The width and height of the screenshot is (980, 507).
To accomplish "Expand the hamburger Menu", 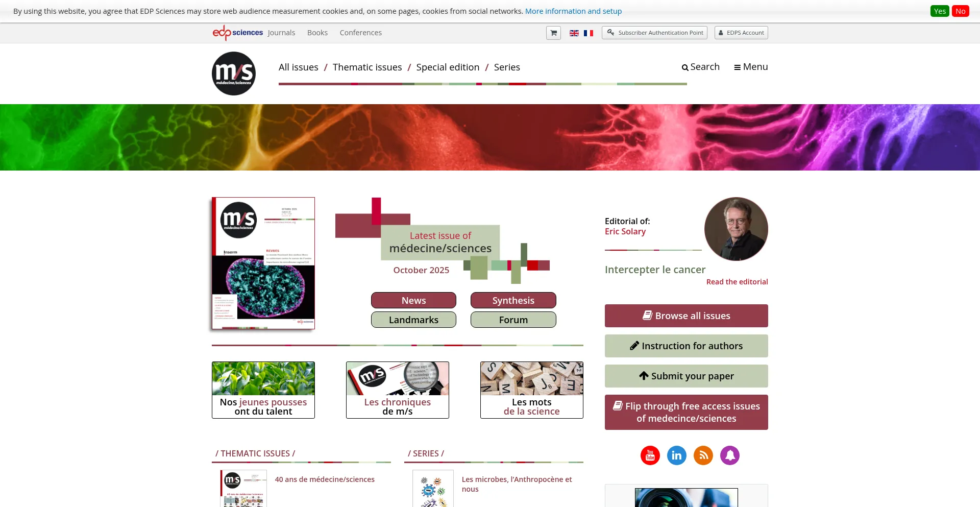I will [751, 67].
